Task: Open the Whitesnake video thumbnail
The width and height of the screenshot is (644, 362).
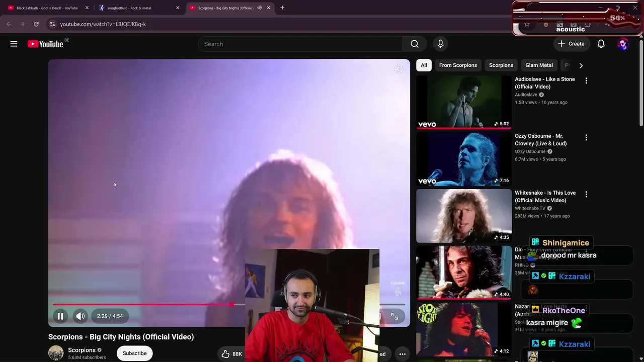Action: point(464,216)
